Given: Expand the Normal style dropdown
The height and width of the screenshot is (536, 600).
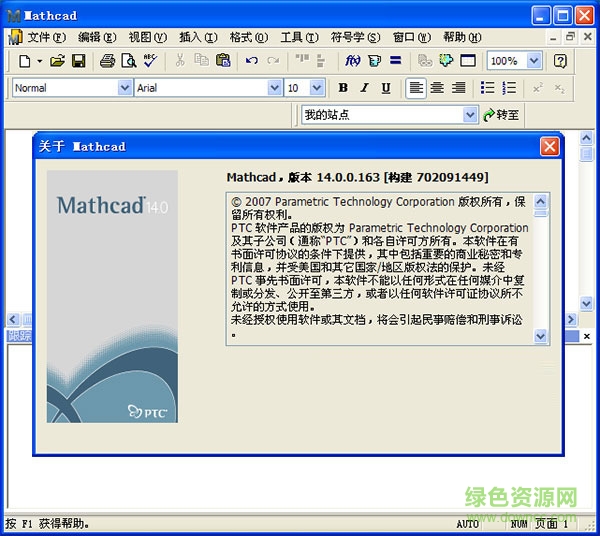Looking at the screenshot, I should point(125,88).
